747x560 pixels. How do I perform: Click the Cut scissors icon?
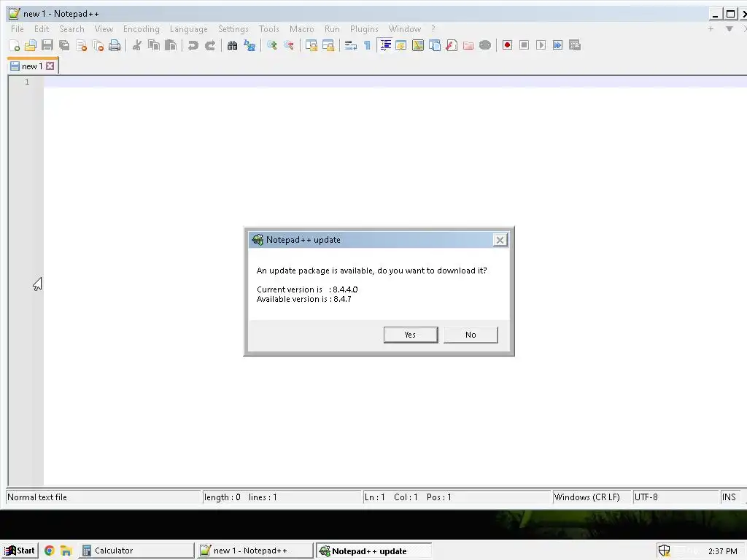pos(136,45)
